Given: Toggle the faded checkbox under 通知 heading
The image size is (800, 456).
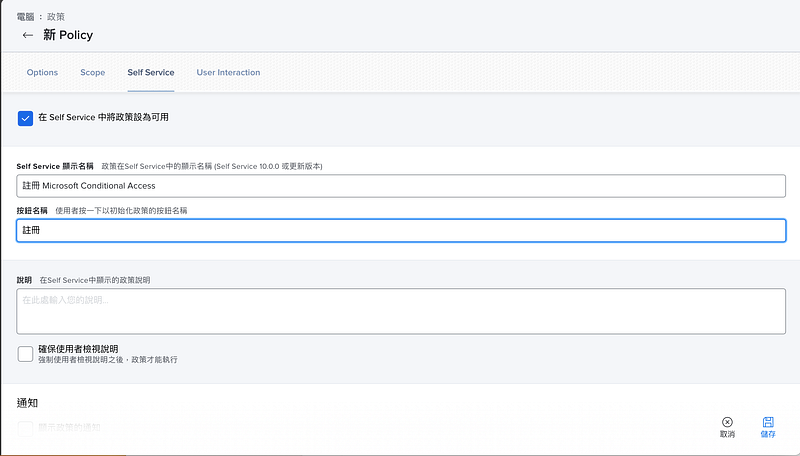Looking at the screenshot, I should (x=26, y=428).
